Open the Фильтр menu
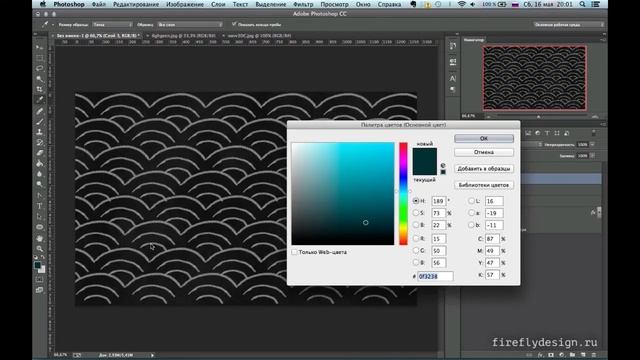640x360 pixels. [x=303, y=4]
